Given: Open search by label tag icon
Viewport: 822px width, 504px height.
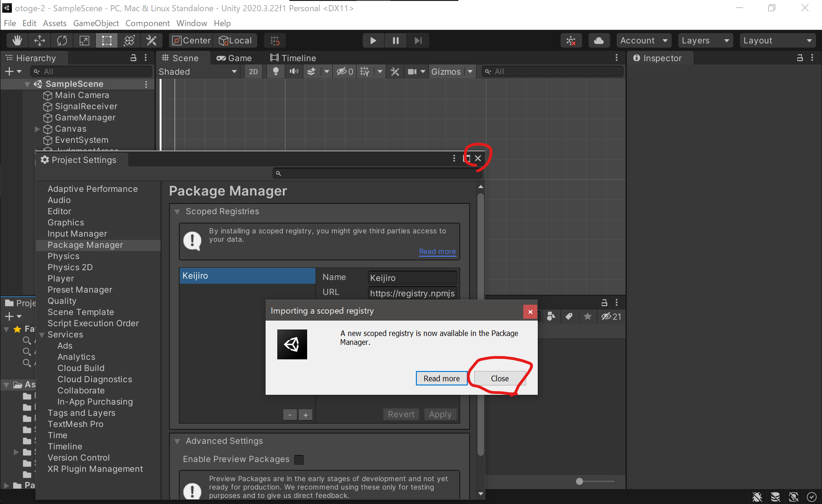Looking at the screenshot, I should (569, 316).
